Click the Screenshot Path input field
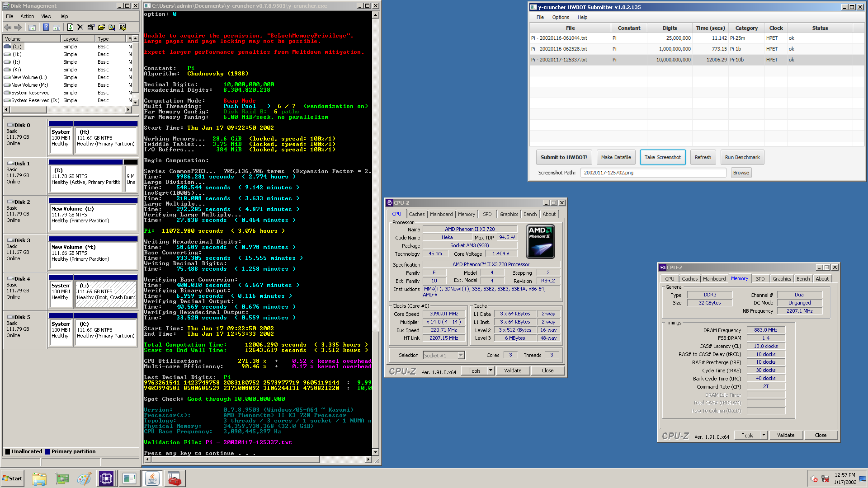 (653, 173)
